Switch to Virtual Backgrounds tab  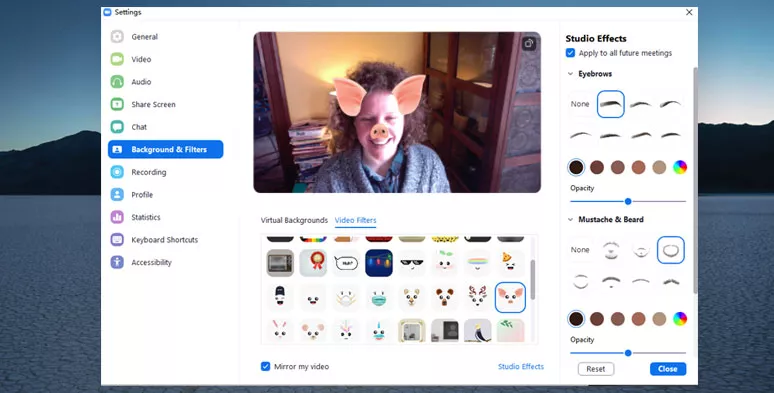294,220
